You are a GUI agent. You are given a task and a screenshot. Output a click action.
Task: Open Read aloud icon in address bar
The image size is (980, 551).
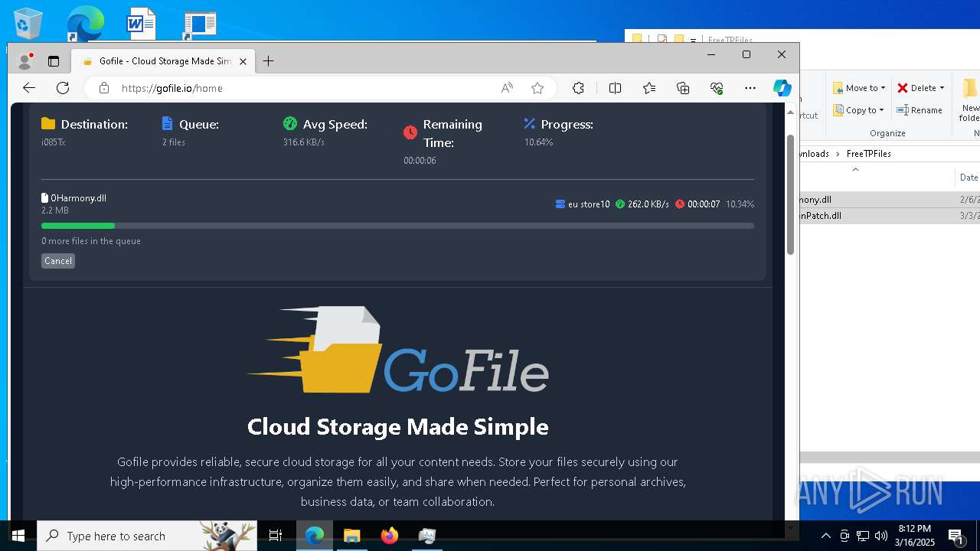[507, 88]
